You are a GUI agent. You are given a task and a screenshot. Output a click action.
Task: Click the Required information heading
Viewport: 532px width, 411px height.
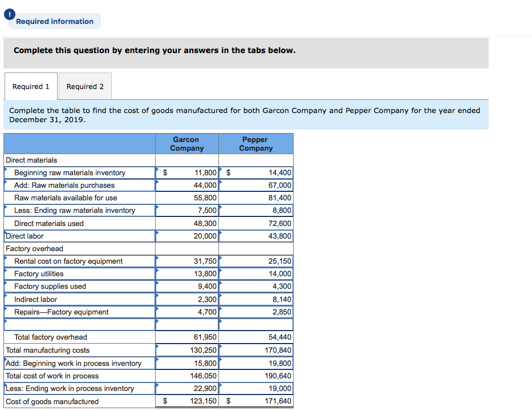point(55,21)
